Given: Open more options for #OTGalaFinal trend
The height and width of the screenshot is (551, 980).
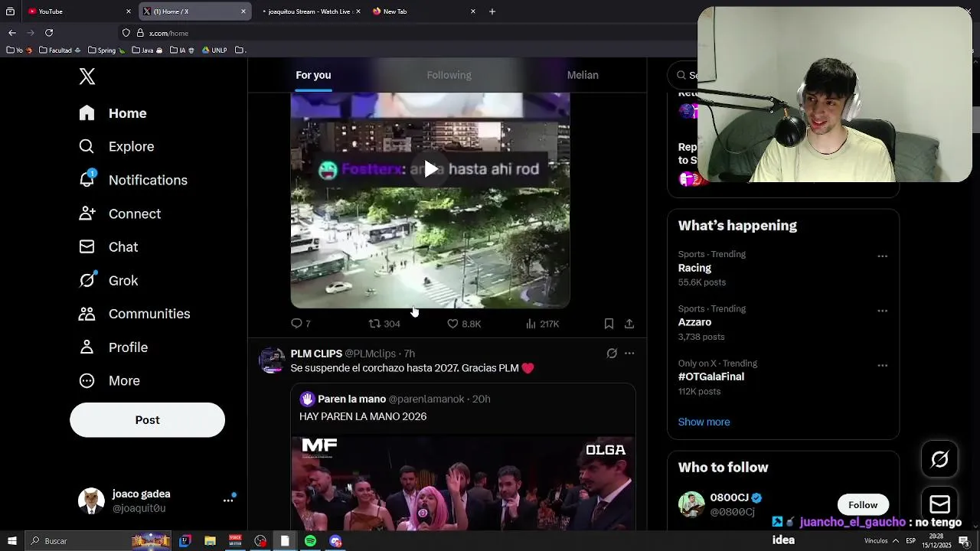Looking at the screenshot, I should 882,365.
